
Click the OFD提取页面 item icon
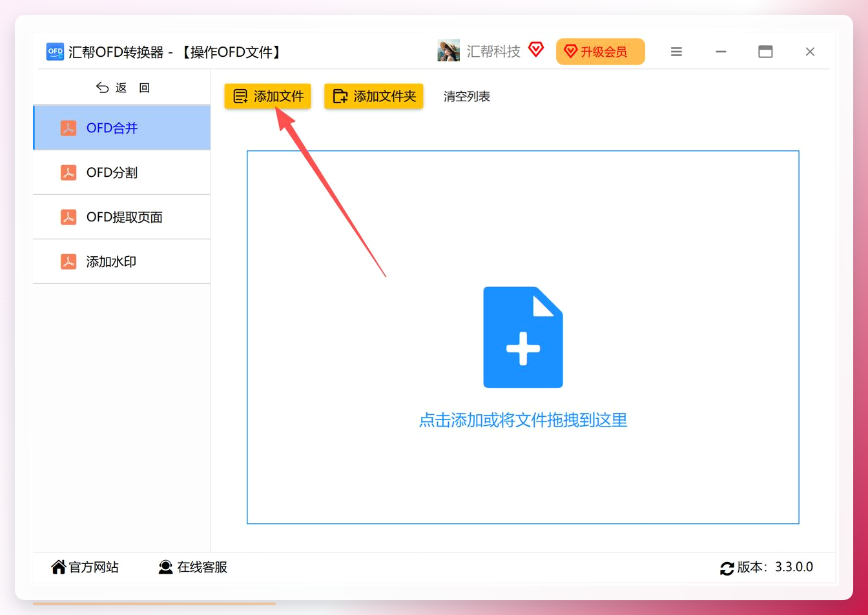(68, 217)
